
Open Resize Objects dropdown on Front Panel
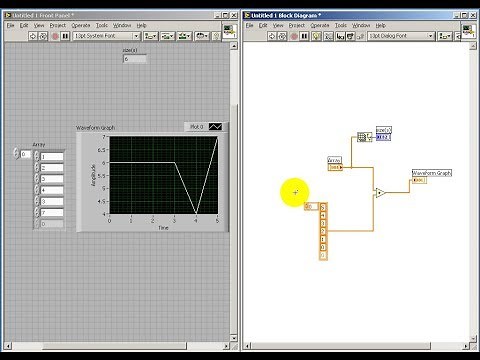[184, 36]
